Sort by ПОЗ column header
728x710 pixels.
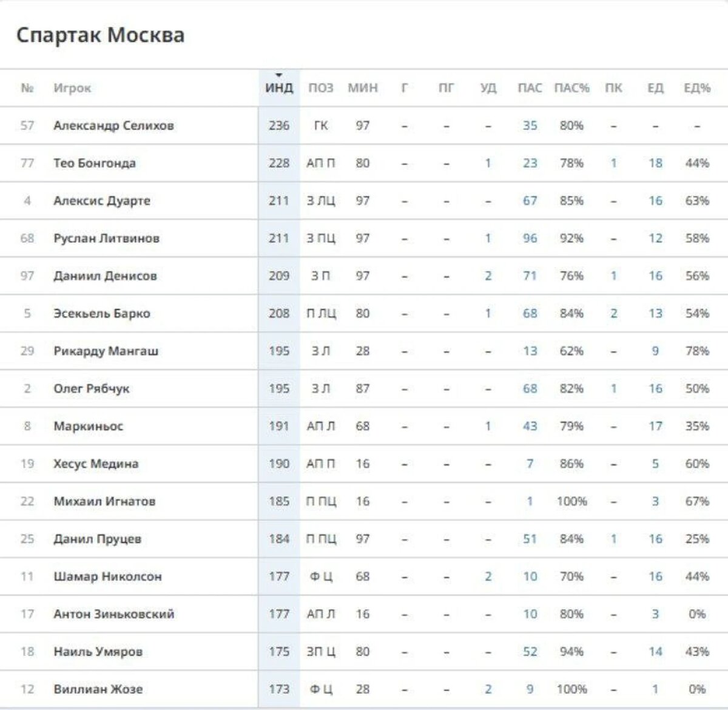click(321, 88)
